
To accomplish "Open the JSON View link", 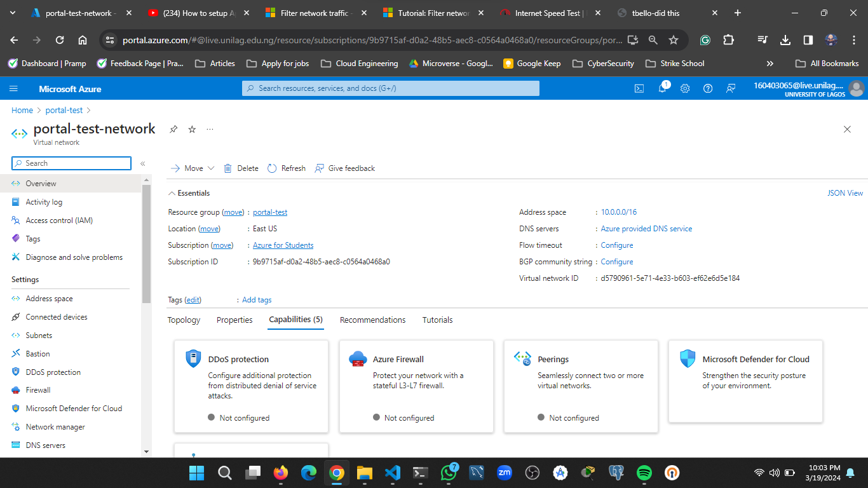I will 845,193.
